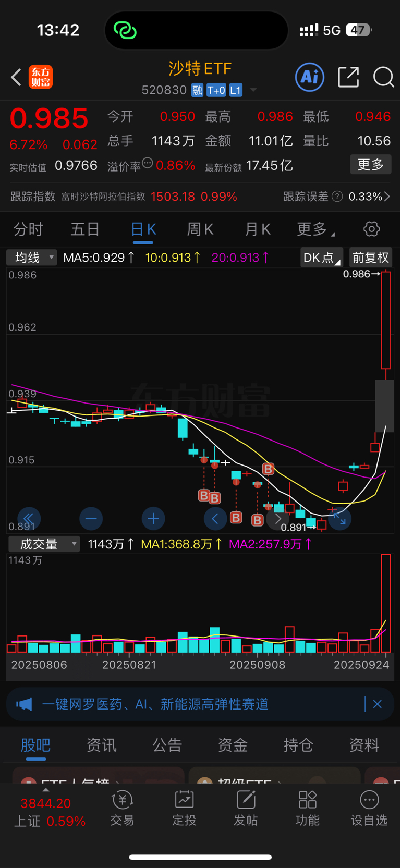Viewport: 401px width, 868px height.
Task: Tap the battery indicator showing 47
Action: tap(358, 30)
